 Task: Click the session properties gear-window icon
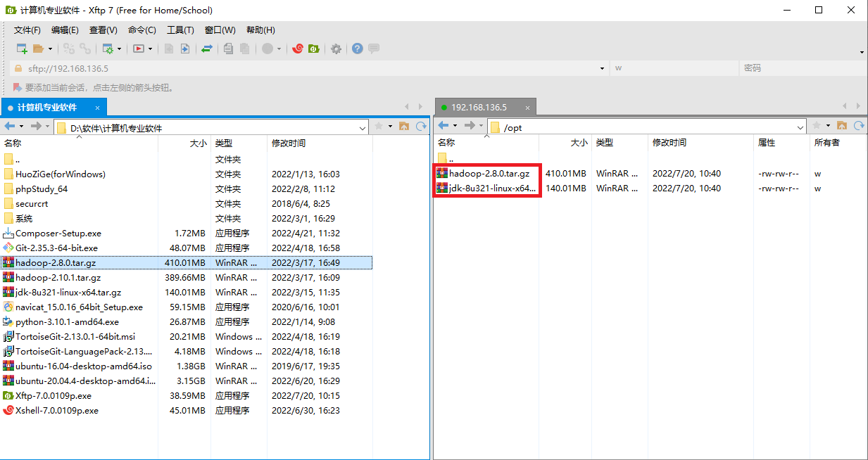[x=108, y=49]
